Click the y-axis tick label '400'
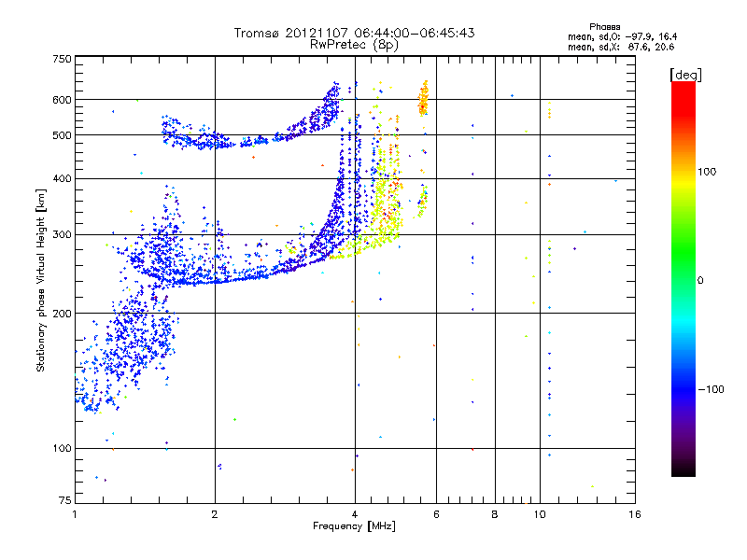Screen dimensions: 747x560 coord(62,178)
